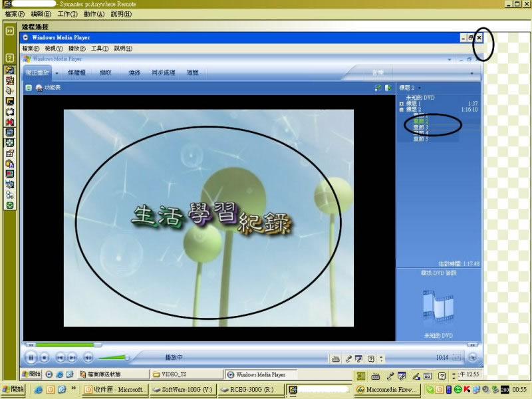Viewport: 532px width, 399px height.
Task: Skip to the next chapter
Action: coord(72,358)
